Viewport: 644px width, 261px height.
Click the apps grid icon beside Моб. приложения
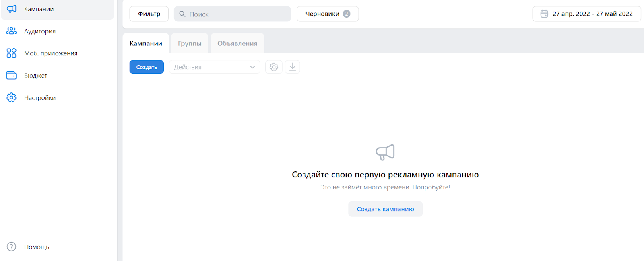tap(12, 53)
